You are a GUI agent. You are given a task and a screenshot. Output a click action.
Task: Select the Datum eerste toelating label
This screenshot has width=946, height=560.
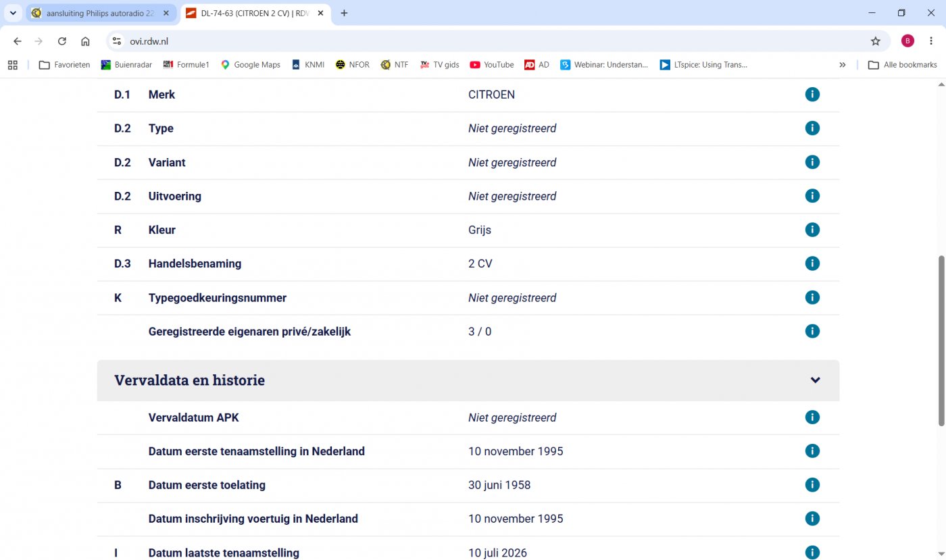tap(207, 485)
